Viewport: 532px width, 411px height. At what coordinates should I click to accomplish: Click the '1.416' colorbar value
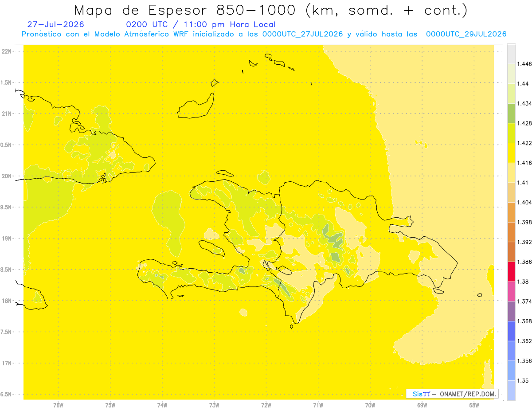point(524,163)
